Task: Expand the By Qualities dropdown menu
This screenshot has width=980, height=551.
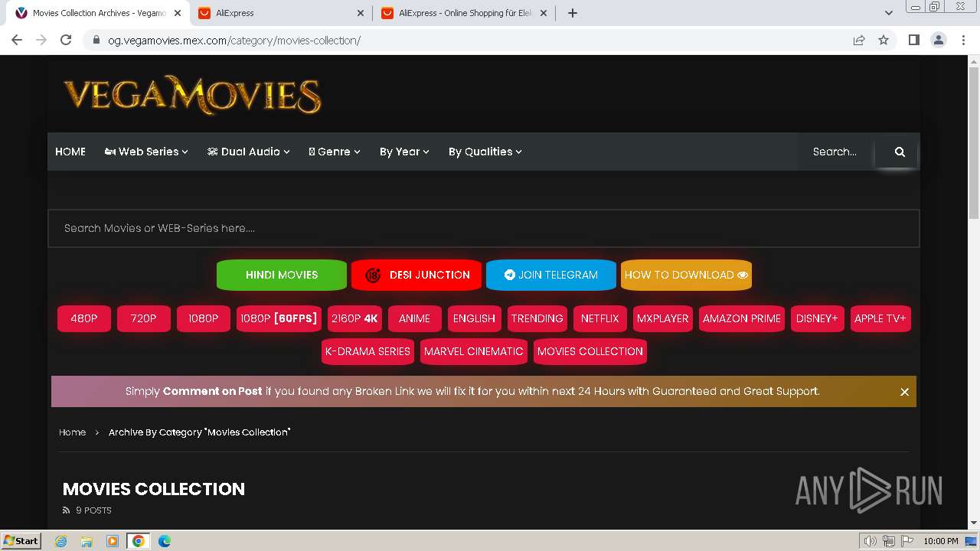Action: point(485,152)
